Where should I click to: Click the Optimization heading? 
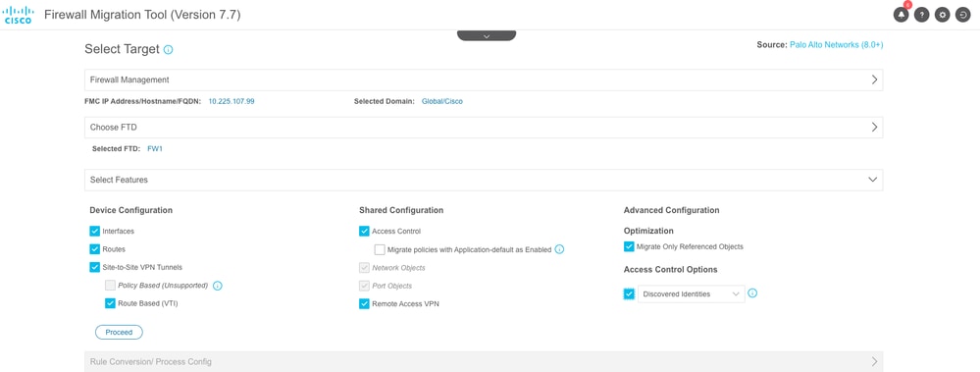[648, 231]
